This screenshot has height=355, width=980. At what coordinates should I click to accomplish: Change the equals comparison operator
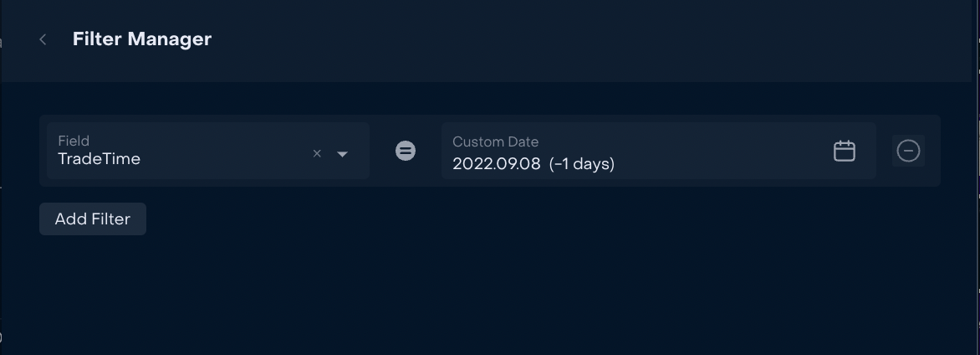[x=406, y=151]
